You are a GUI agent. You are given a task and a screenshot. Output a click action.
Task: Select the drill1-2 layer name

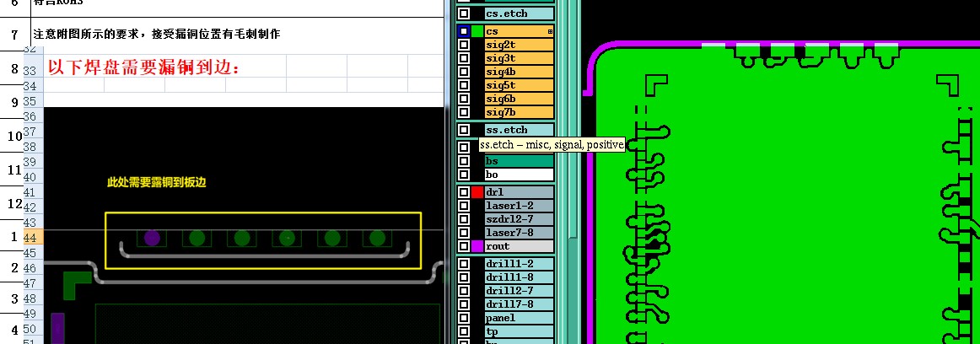pyautogui.click(x=520, y=263)
